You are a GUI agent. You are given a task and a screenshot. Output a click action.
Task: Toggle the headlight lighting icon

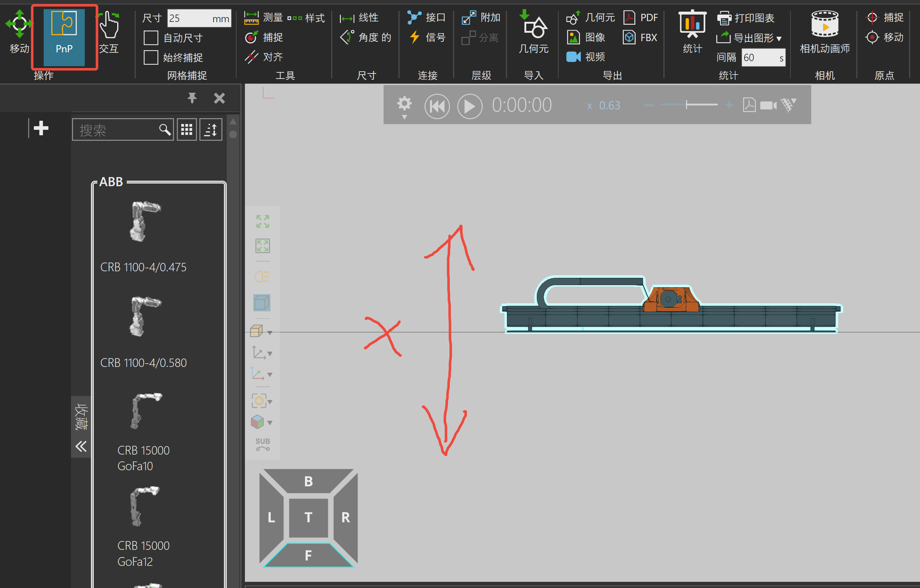(x=262, y=276)
